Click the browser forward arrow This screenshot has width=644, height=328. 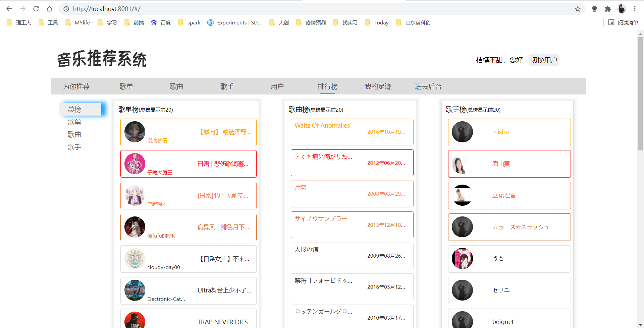pos(22,9)
